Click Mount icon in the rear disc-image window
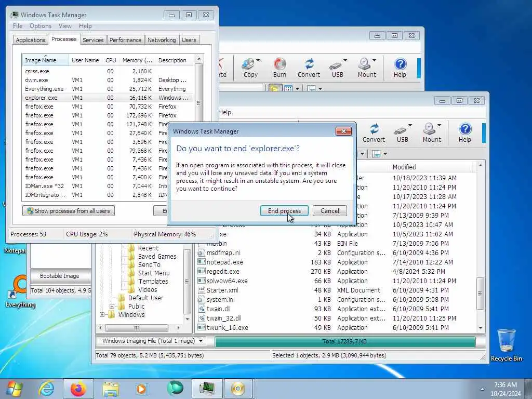Screen dimensions: 532x399 (x=364, y=63)
